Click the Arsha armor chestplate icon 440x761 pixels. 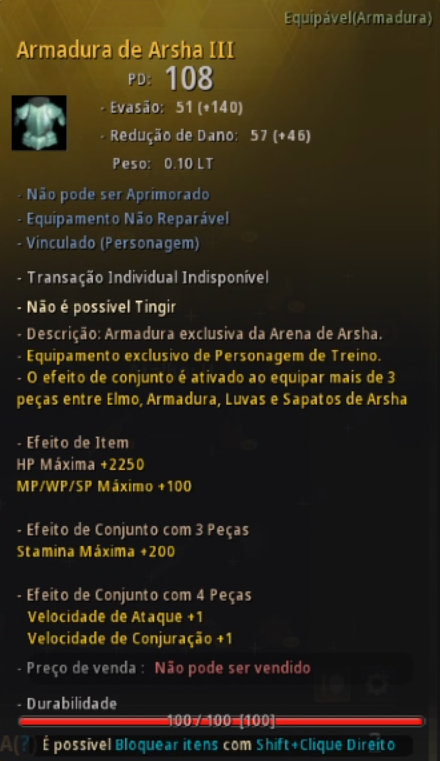(39, 123)
